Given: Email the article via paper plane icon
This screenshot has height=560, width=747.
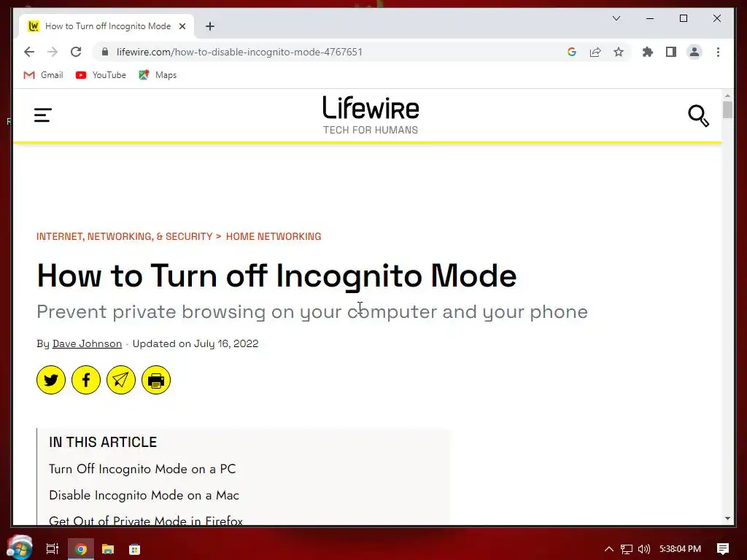Looking at the screenshot, I should coord(121,380).
